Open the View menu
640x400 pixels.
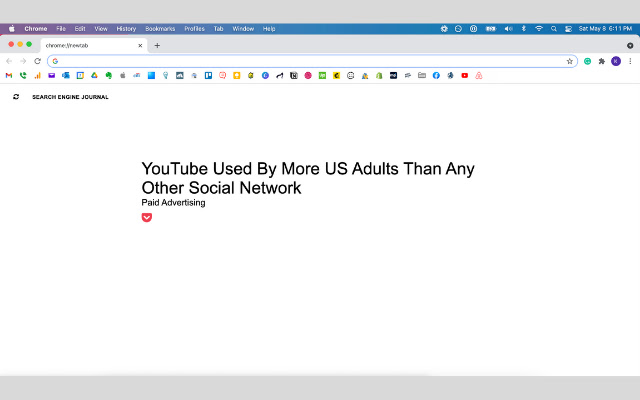tap(101, 29)
